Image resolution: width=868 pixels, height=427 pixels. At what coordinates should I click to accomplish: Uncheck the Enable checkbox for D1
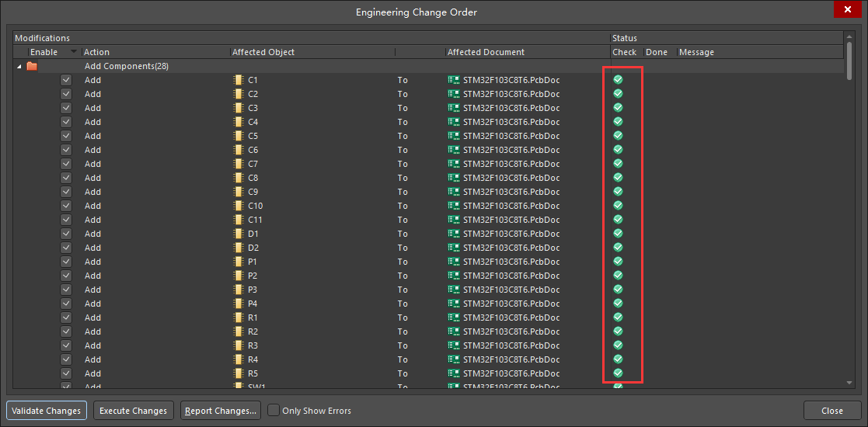pyautogui.click(x=66, y=234)
